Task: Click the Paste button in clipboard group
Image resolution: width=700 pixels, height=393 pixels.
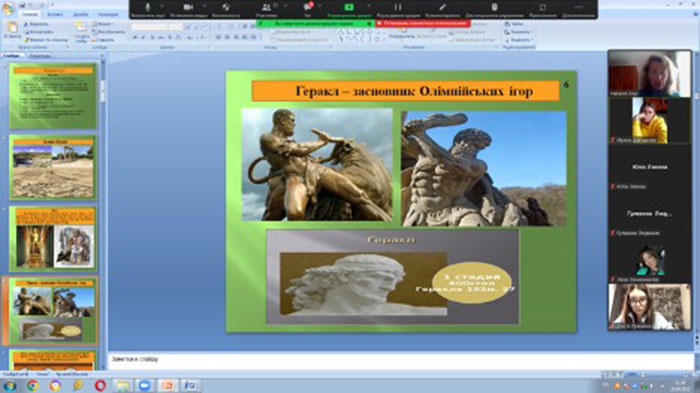Action: click(12, 30)
